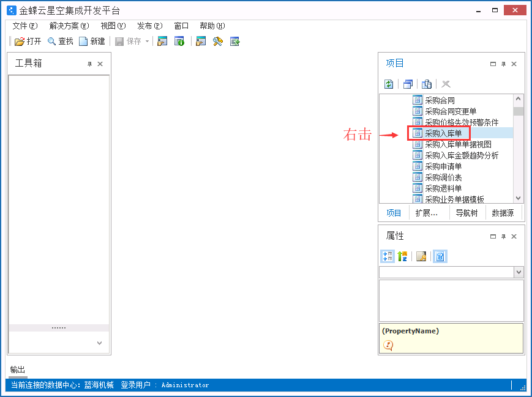Select 采购申请单 in the project tree
The image size is (532, 397).
pos(443,166)
